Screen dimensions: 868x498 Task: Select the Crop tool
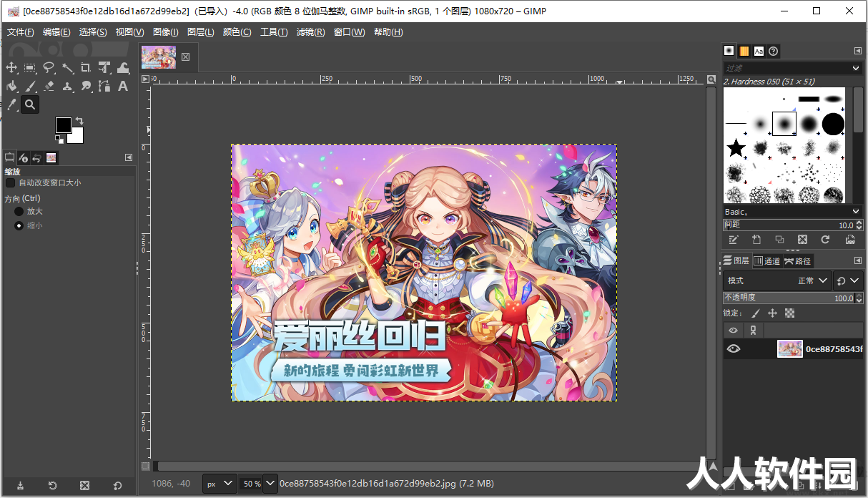pyautogui.click(x=86, y=68)
